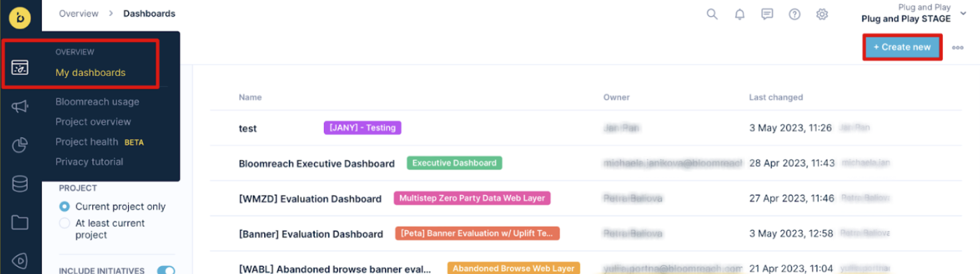Open [Banner] Evaluation Dashboard
This screenshot has width=980, height=274.
point(311,234)
